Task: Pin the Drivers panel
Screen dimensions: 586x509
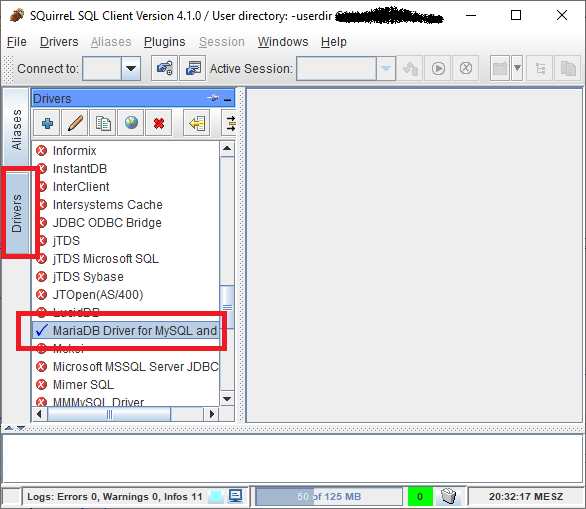Action: click(213, 98)
